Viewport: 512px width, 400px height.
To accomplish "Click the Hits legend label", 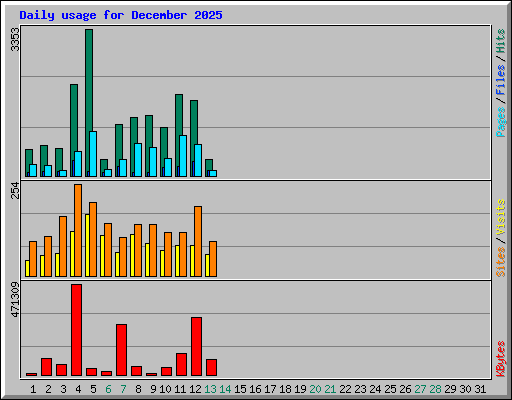I will click(501, 41).
